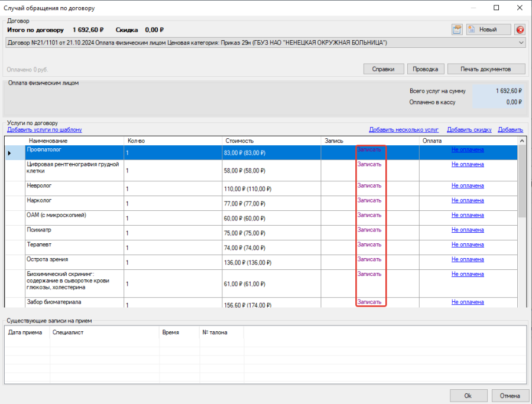Open Не оплачена link for Невролог

coord(468,185)
